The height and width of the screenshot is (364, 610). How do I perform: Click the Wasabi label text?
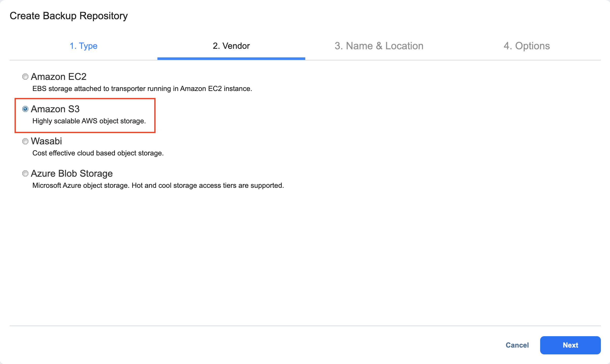46,141
